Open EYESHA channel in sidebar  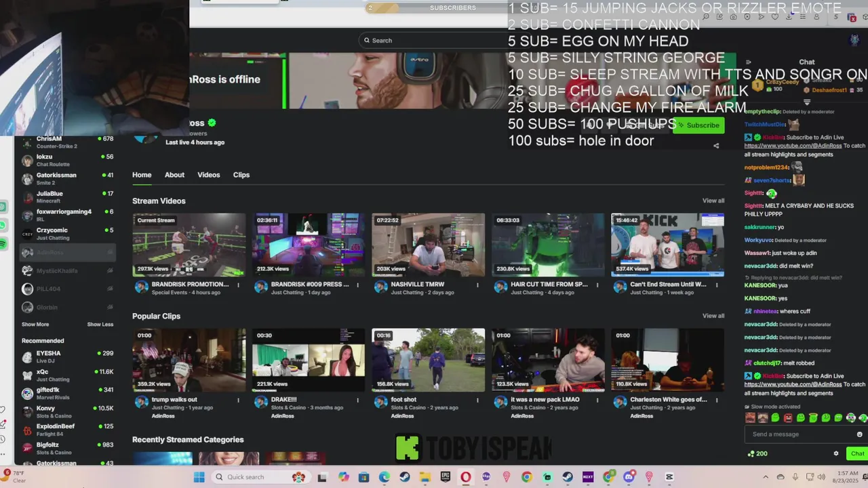pyautogui.click(x=68, y=357)
